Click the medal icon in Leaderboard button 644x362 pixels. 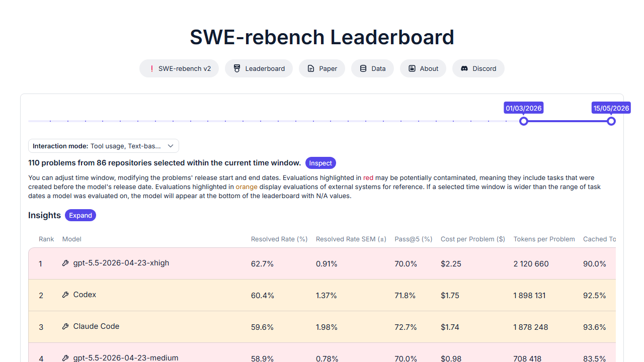[237, 68]
